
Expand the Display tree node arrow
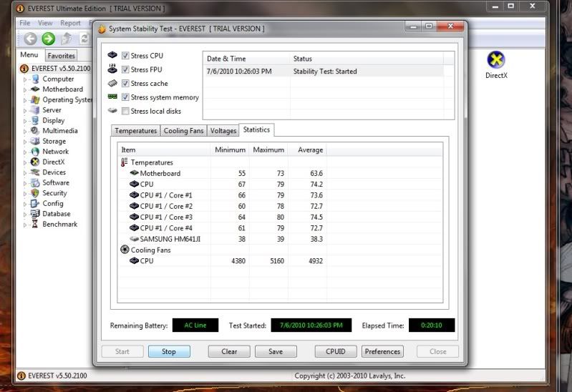click(x=25, y=121)
